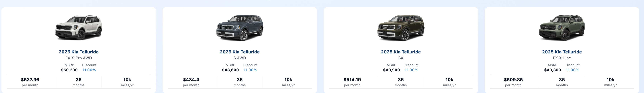Image resolution: width=644 pixels, height=93 pixels.
Task: Click the EX X-Pro AWD trim label
Action: (x=78, y=58)
